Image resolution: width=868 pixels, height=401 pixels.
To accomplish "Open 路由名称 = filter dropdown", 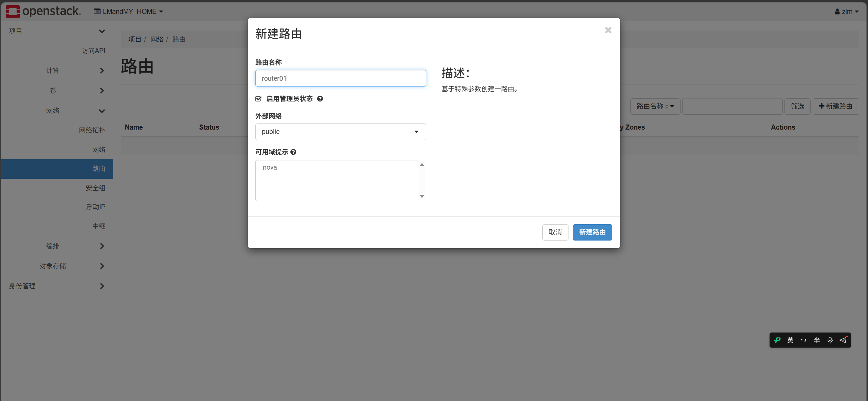I will [x=655, y=107].
